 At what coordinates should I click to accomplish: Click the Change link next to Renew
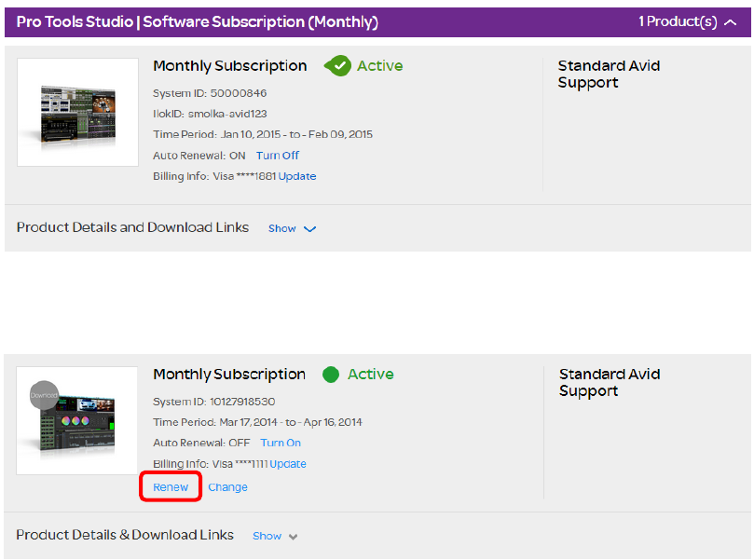(227, 487)
